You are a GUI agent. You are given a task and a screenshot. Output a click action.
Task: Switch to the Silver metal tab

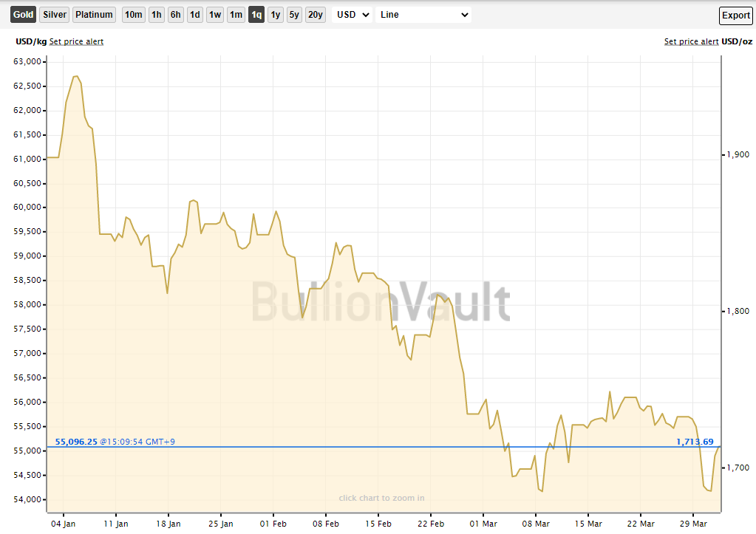[x=55, y=15]
